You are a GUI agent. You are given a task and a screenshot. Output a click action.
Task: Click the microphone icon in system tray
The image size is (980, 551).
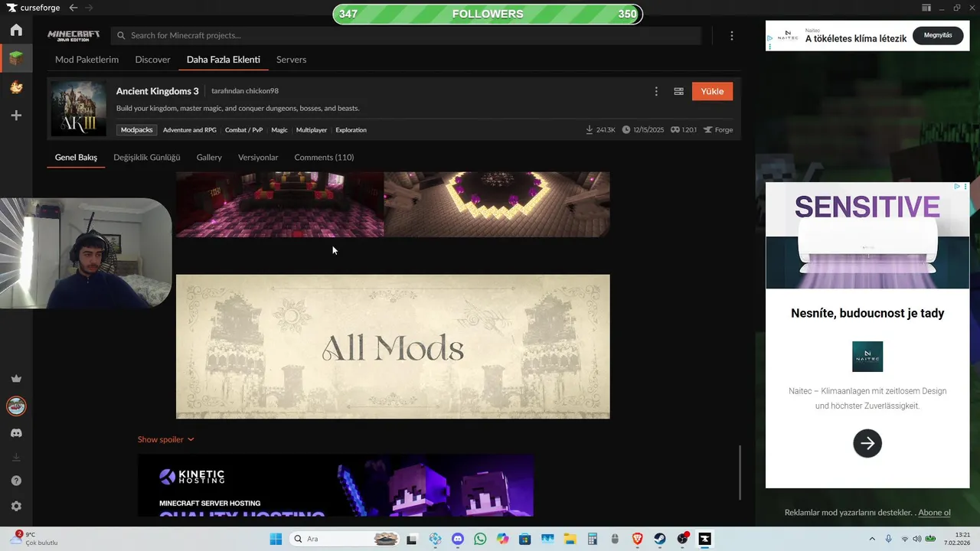(889, 539)
